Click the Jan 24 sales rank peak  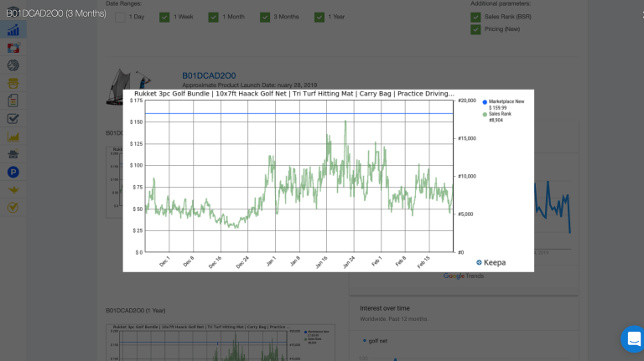click(x=345, y=121)
